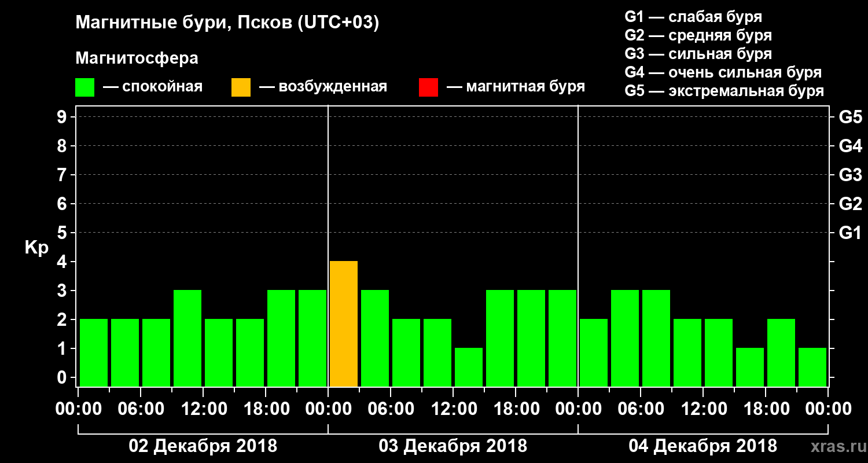Select the 12:00–15:00 bar on 02 December
The image size is (868, 463).
tap(219, 353)
